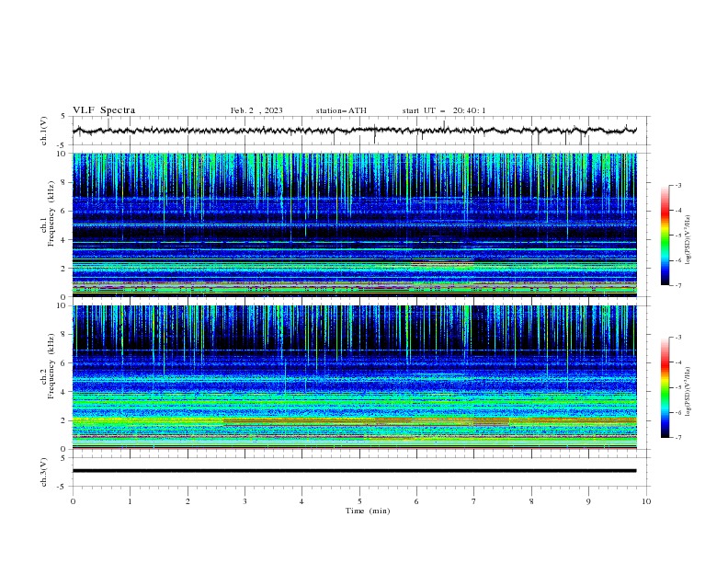
Task: Click the "Time (min)" axis title
Action: (368, 511)
